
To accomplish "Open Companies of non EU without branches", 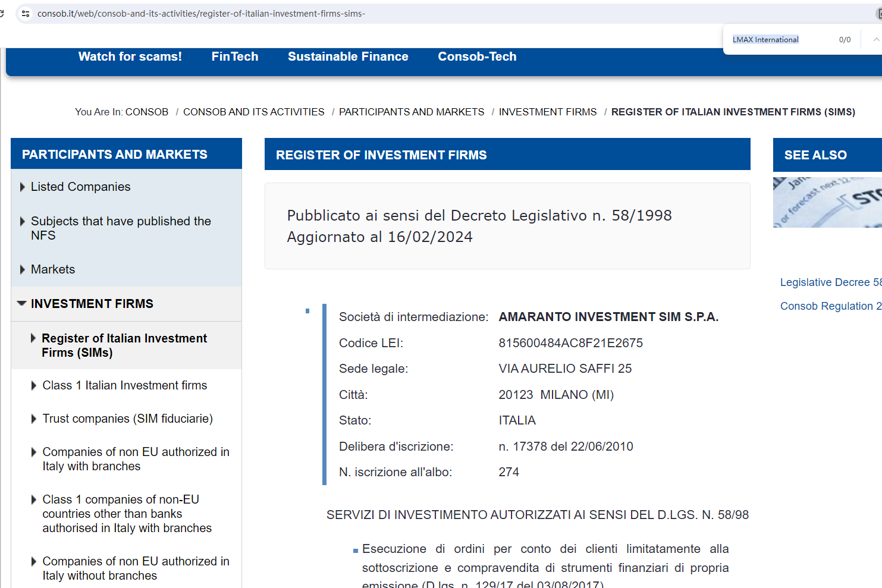I will pyautogui.click(x=136, y=568).
